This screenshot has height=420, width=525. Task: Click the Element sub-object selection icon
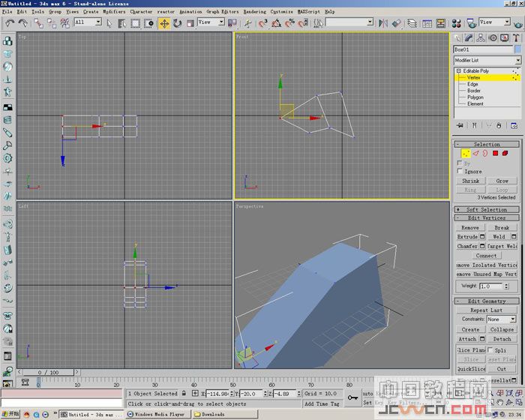coord(506,153)
